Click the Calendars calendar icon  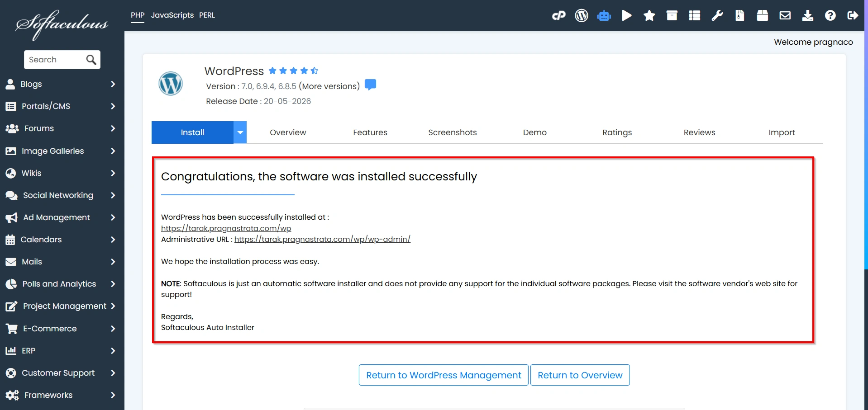(x=10, y=240)
